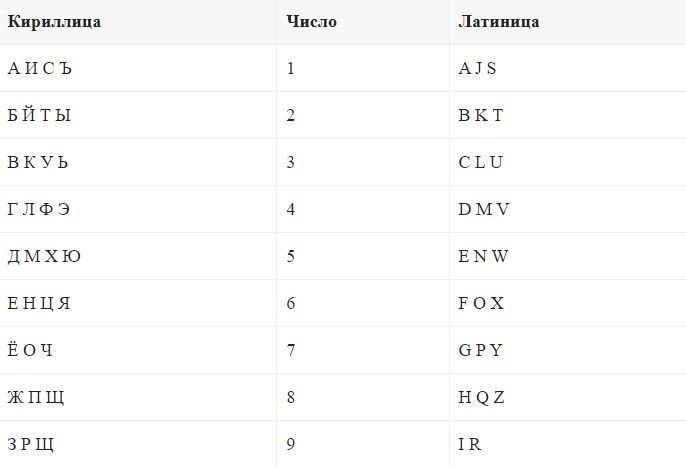
Task: Select the Latin cell F O X
Action: click(x=568, y=303)
